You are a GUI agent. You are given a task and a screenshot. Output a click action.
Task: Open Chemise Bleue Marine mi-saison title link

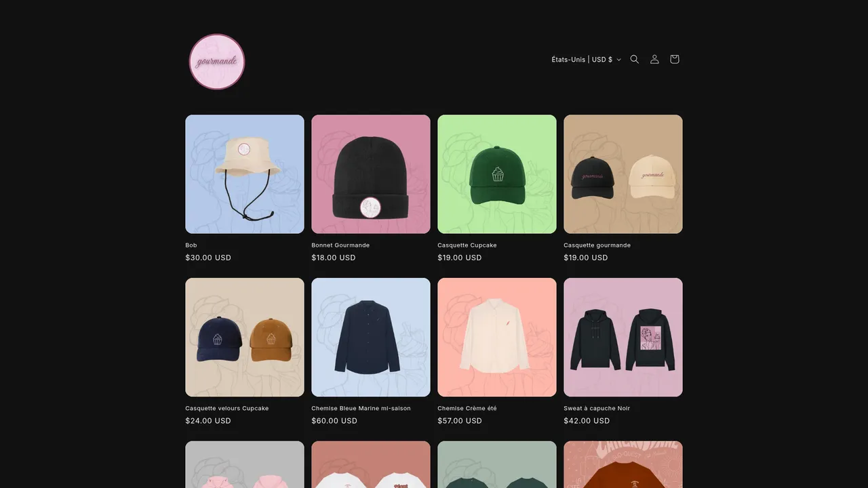361,409
